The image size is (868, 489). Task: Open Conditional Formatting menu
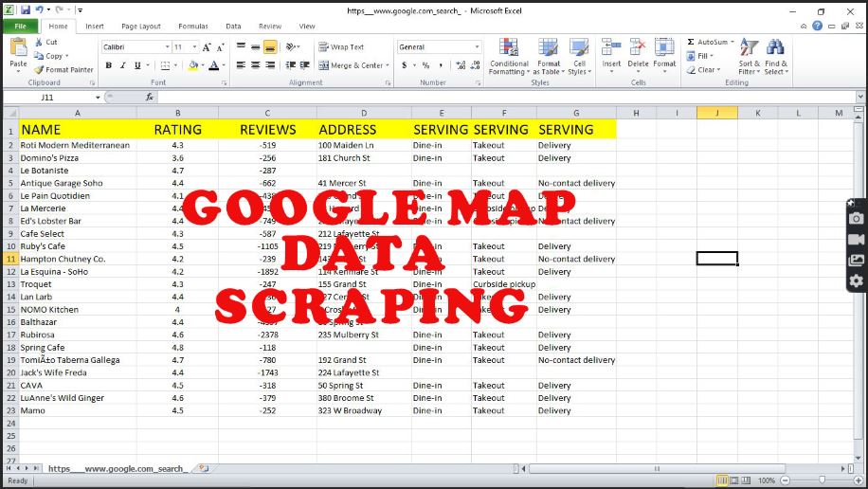pyautogui.click(x=509, y=57)
